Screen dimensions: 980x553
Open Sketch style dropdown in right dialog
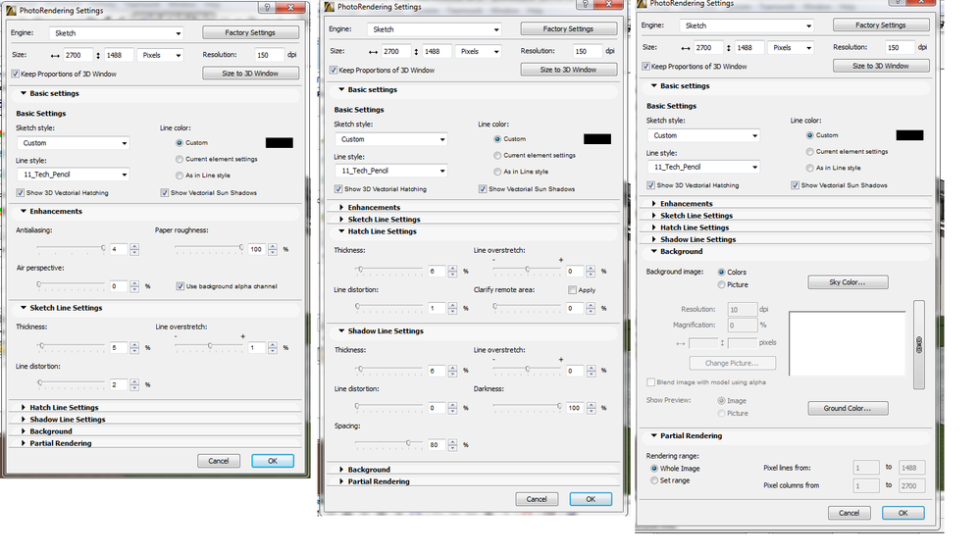pyautogui.click(x=703, y=135)
